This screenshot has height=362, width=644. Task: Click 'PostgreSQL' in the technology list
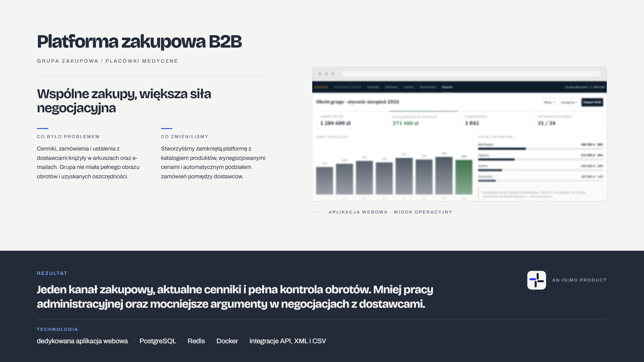(158, 341)
